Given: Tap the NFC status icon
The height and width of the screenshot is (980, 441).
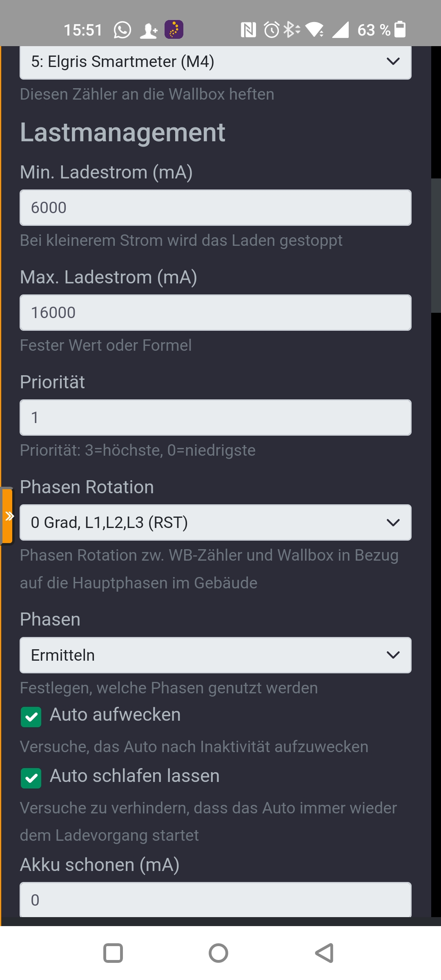Looking at the screenshot, I should pos(248,30).
